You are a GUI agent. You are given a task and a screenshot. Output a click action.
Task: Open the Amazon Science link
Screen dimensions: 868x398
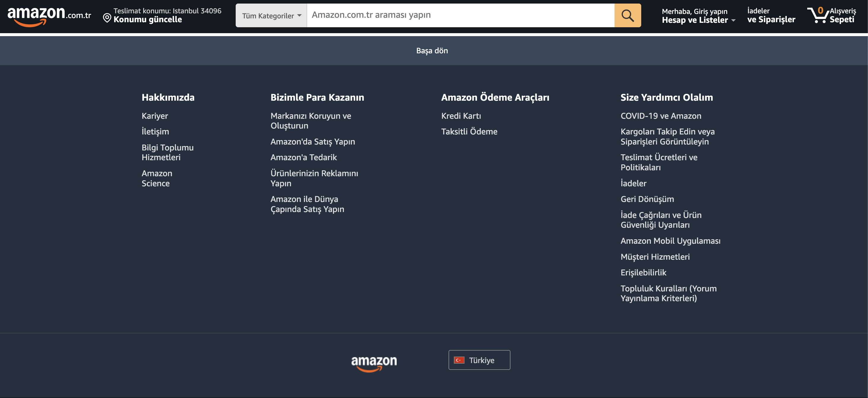(157, 178)
